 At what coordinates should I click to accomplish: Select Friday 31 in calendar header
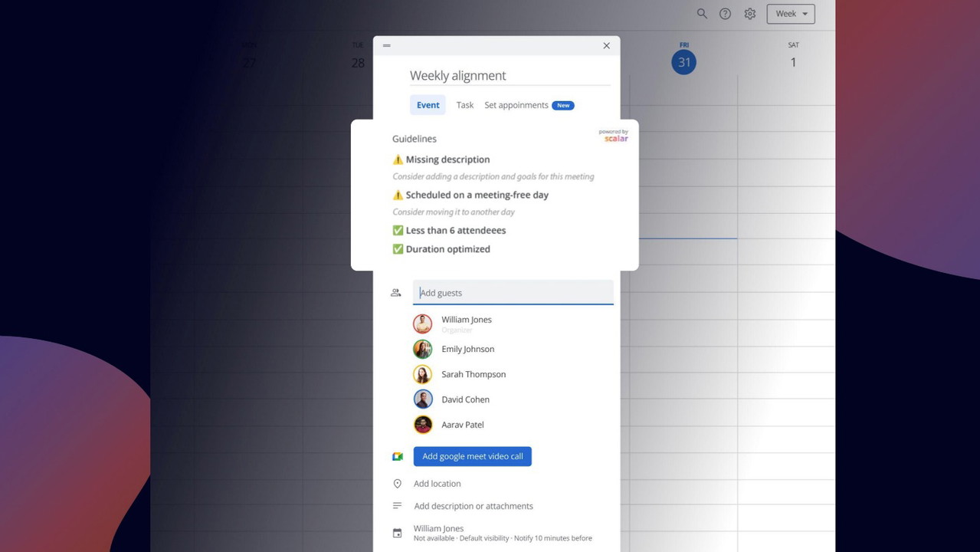(683, 62)
